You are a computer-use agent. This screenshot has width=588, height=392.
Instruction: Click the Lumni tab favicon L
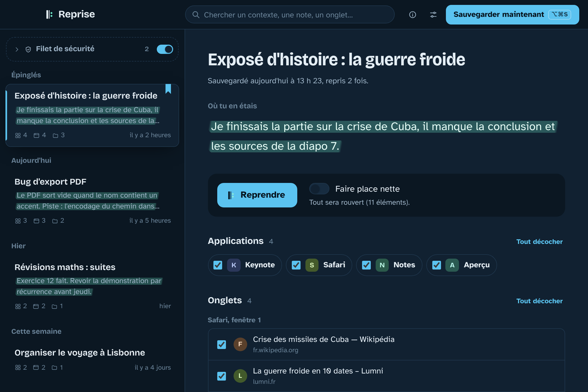[241, 376]
